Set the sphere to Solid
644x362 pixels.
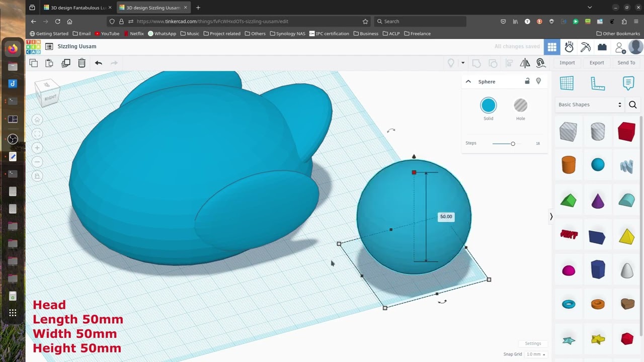click(488, 109)
